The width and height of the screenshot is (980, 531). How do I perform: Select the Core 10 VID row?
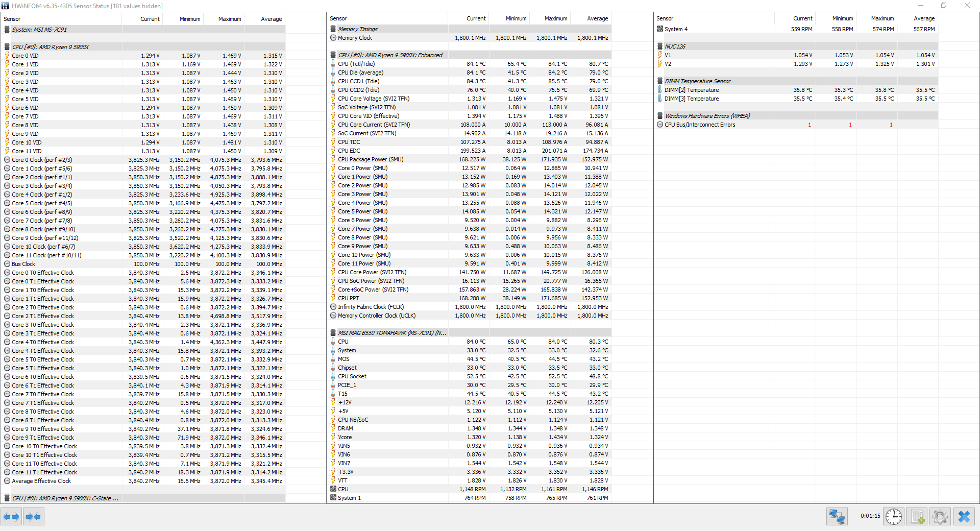tap(143, 142)
